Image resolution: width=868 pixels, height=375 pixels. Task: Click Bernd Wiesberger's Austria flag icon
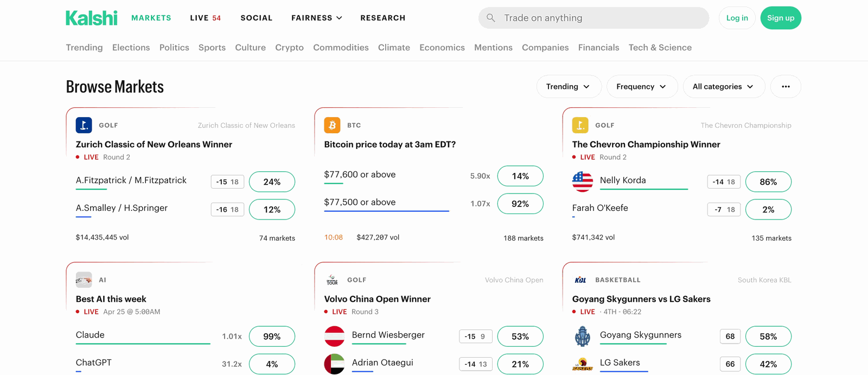coord(334,337)
